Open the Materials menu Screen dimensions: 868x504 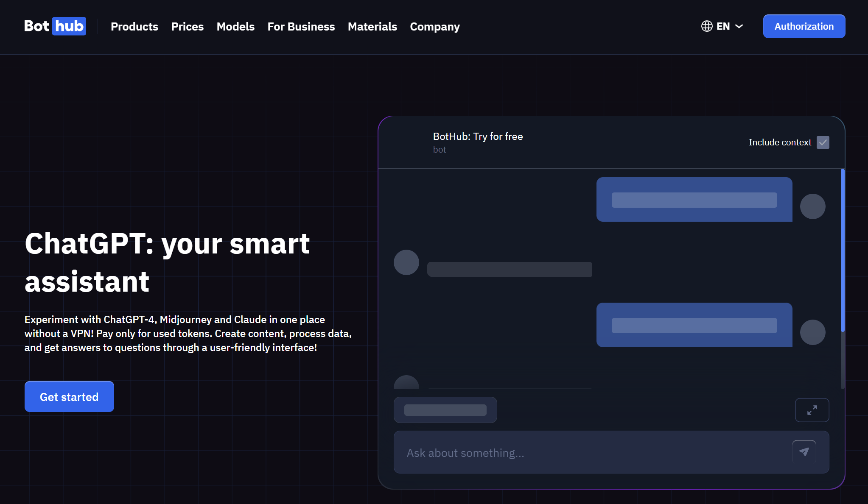(372, 27)
